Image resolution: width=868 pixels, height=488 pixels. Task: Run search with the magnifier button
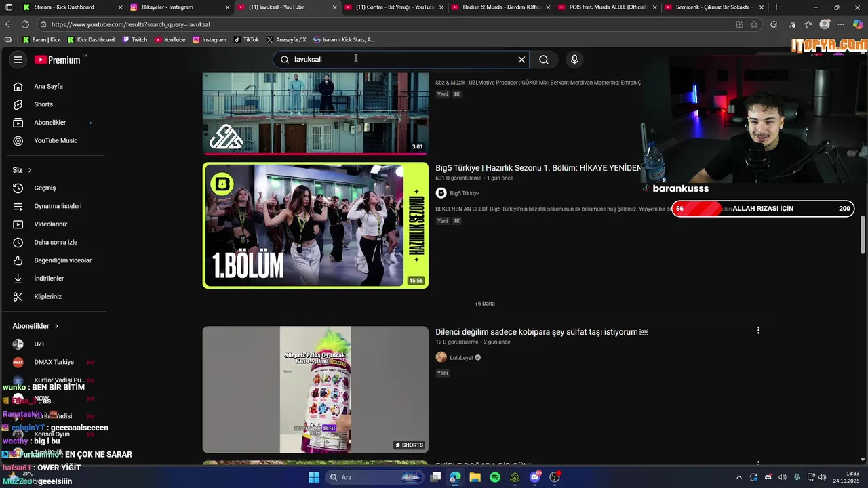544,60
